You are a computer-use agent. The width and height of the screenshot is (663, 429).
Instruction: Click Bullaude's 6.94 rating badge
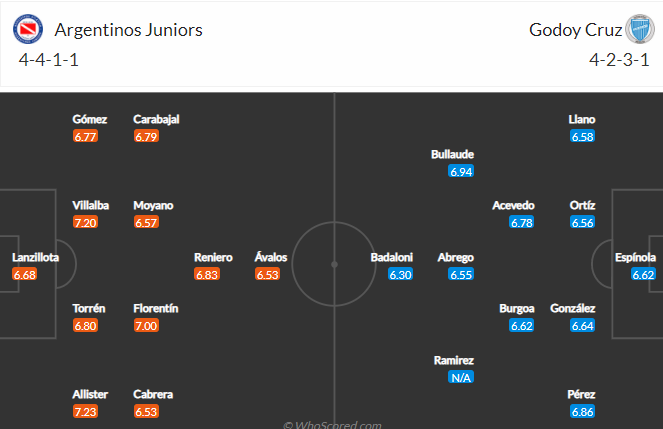(x=461, y=172)
